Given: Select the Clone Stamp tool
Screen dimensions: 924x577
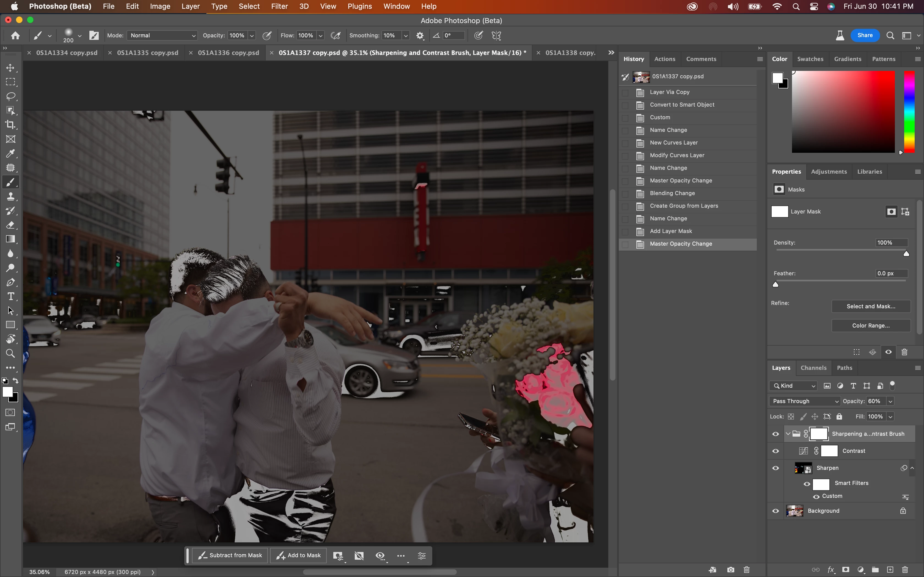Looking at the screenshot, I should (11, 196).
